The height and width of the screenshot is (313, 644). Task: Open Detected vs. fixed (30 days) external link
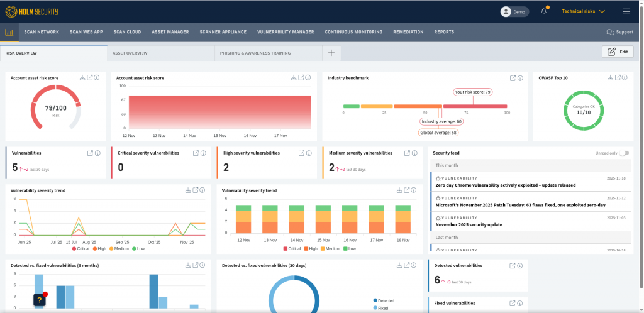click(407, 265)
